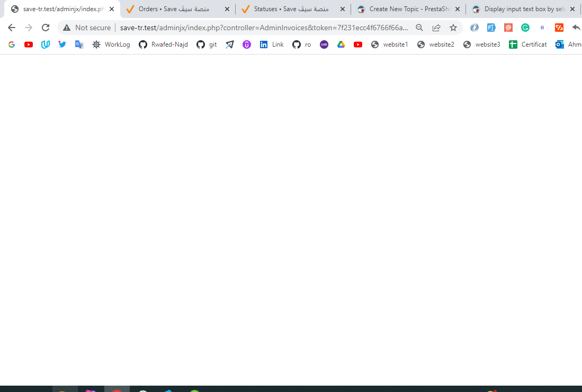Screen dimensions: 582x392
Task: Open the Google Drive bookmark
Action: [x=341, y=44]
